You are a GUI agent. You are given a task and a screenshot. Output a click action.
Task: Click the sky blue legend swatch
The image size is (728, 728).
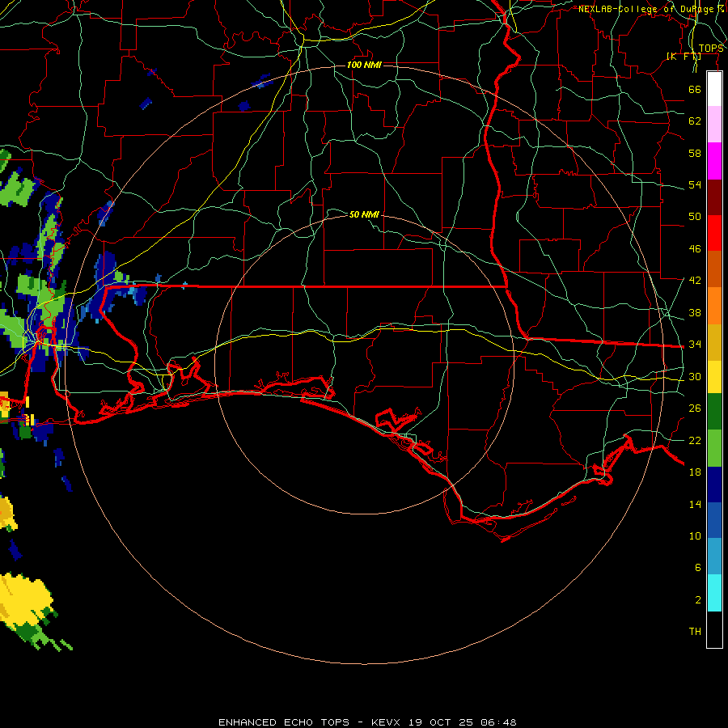click(x=714, y=557)
